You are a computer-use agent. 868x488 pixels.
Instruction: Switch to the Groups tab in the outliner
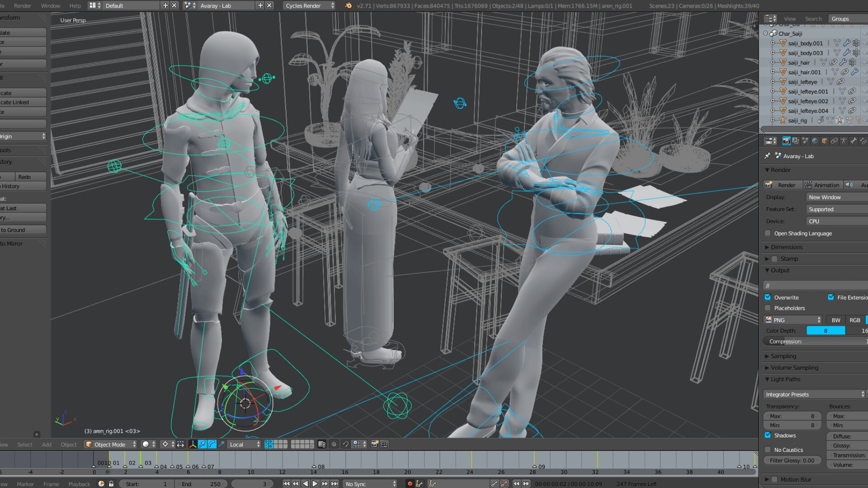pyautogui.click(x=840, y=19)
